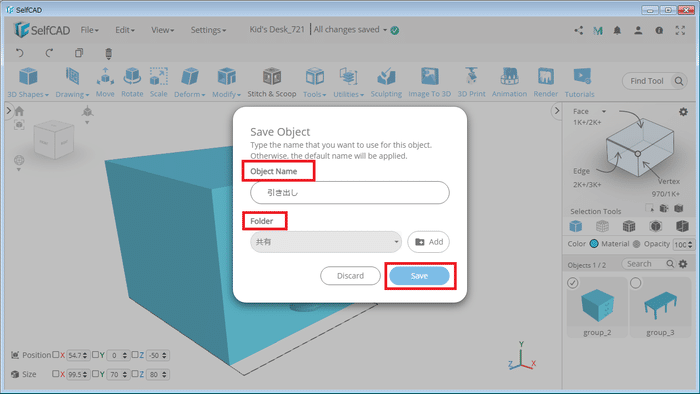
Task: Click the Save button in dialog
Action: (419, 276)
